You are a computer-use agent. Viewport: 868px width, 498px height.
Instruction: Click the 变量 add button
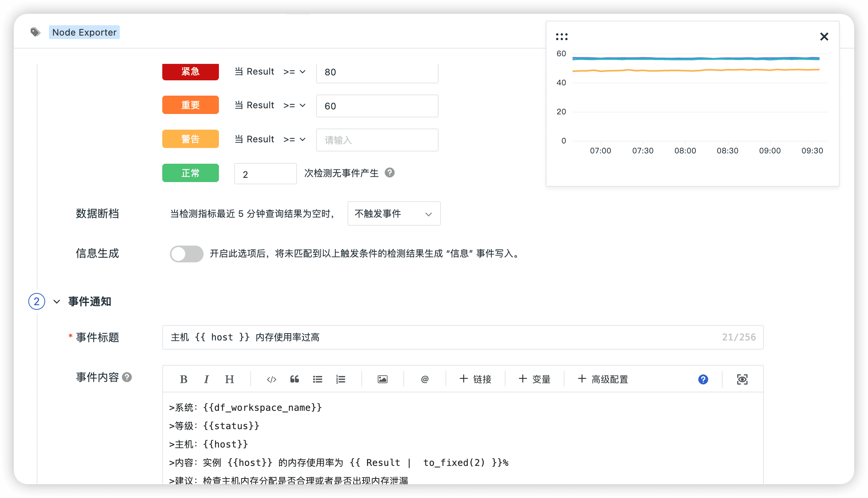pyautogui.click(x=534, y=379)
